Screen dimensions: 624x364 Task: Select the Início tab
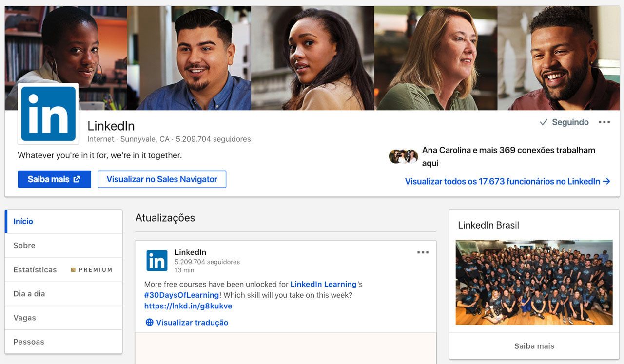63,222
